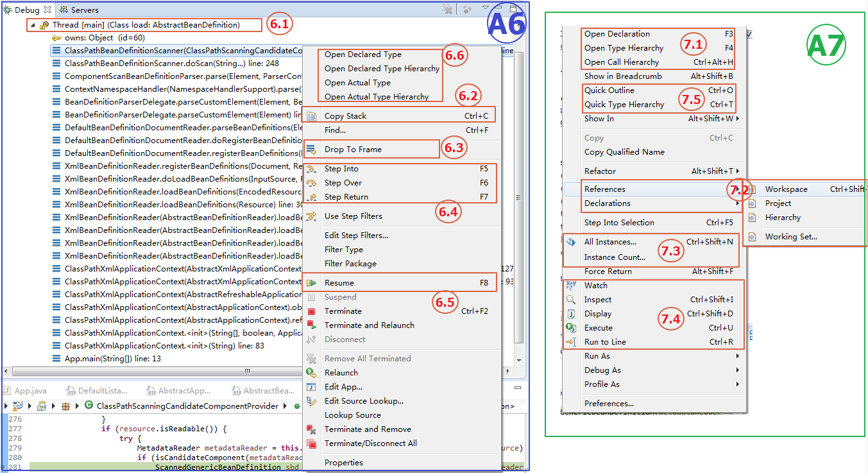Enable Use Step Filters
868x473 pixels.
coord(354,216)
